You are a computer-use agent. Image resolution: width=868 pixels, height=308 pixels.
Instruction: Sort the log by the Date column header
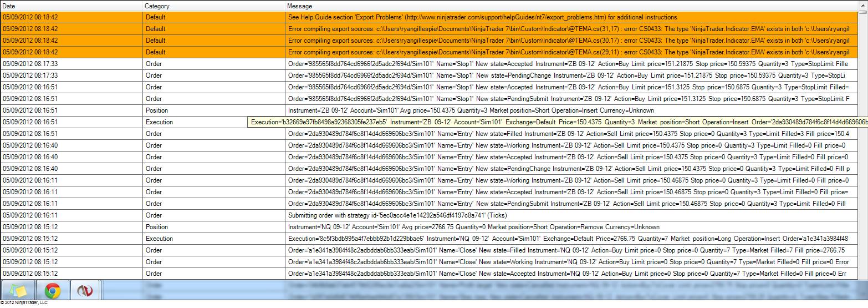click(72, 6)
